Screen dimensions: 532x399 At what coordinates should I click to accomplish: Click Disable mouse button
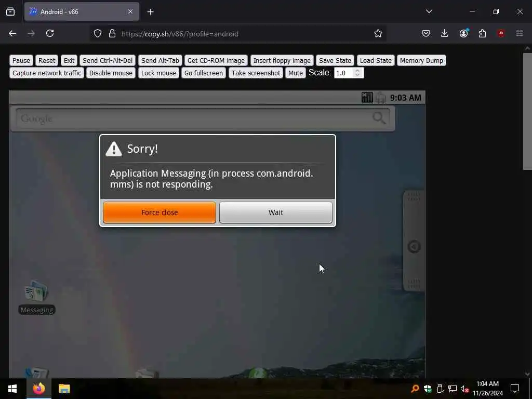pos(111,73)
